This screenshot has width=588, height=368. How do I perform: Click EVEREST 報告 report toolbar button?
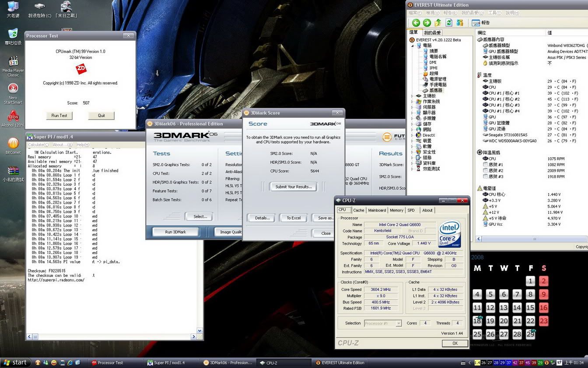[x=481, y=22]
